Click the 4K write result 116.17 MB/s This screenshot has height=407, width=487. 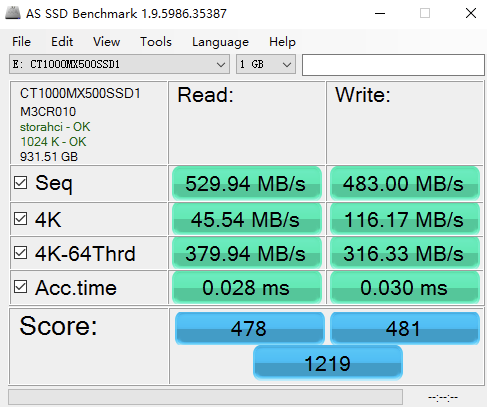click(x=405, y=219)
